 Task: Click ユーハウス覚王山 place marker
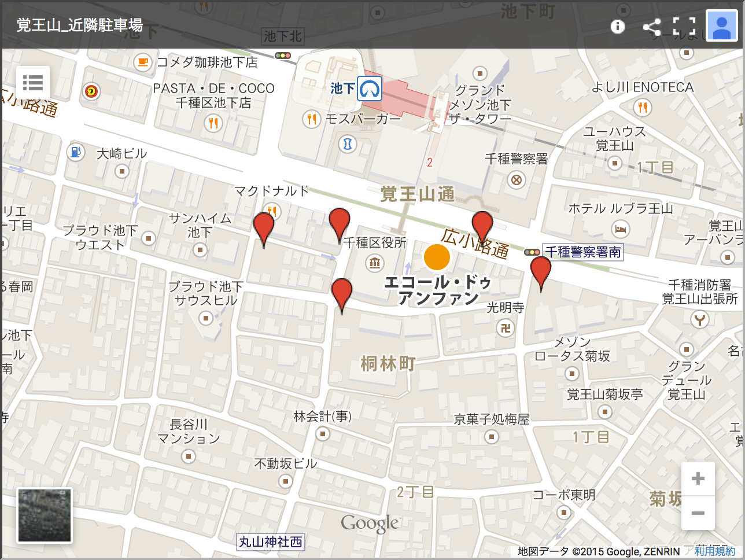click(x=615, y=163)
